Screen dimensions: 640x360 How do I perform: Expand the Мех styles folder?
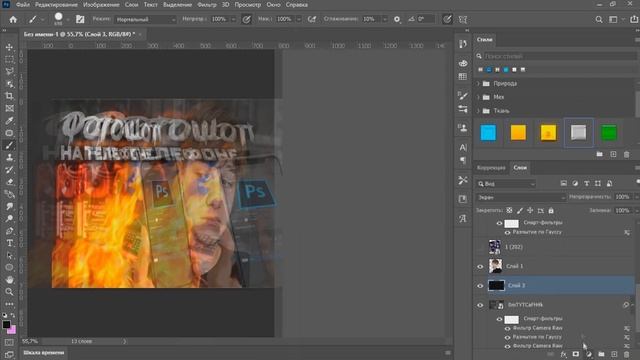pos(478,97)
